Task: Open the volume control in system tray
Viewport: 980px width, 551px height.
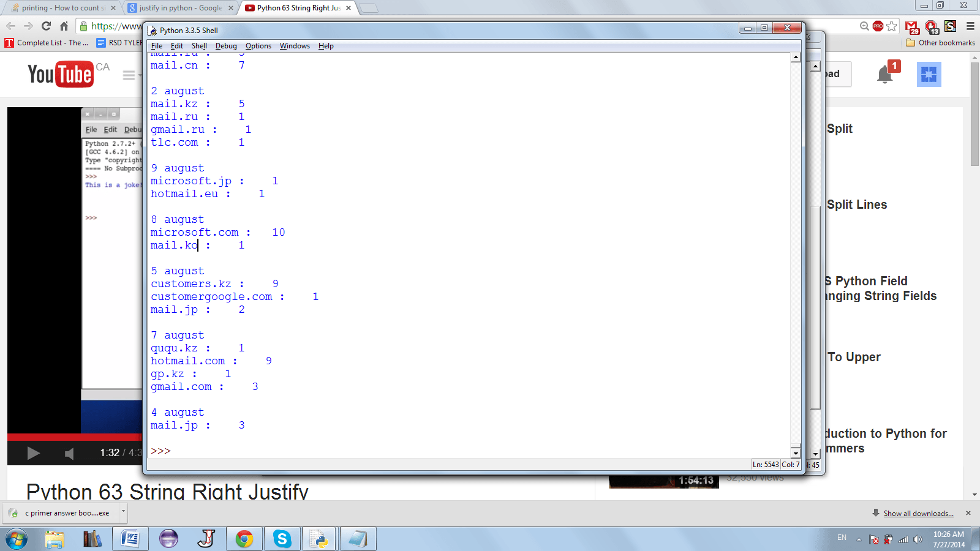Action: click(918, 539)
